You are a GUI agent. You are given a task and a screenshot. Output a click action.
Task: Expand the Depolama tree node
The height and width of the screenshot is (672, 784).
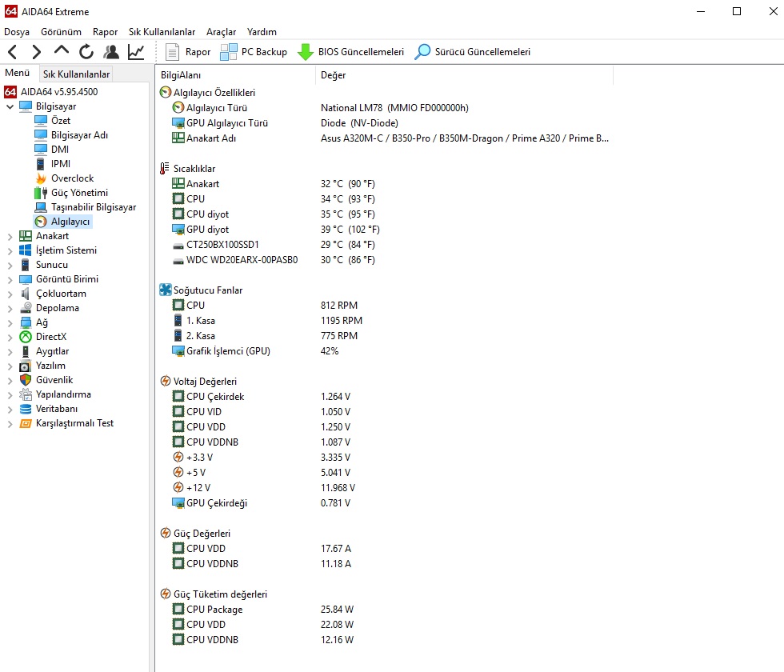(x=10, y=309)
